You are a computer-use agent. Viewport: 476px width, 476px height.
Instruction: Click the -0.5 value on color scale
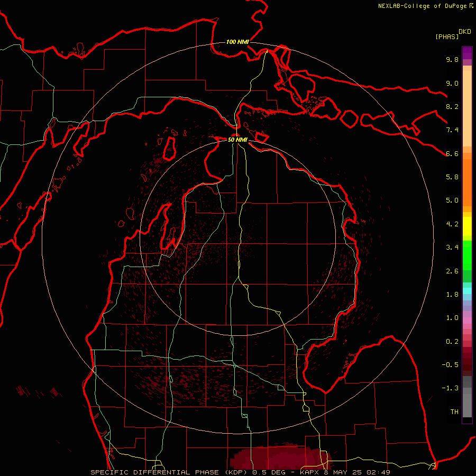pos(450,365)
